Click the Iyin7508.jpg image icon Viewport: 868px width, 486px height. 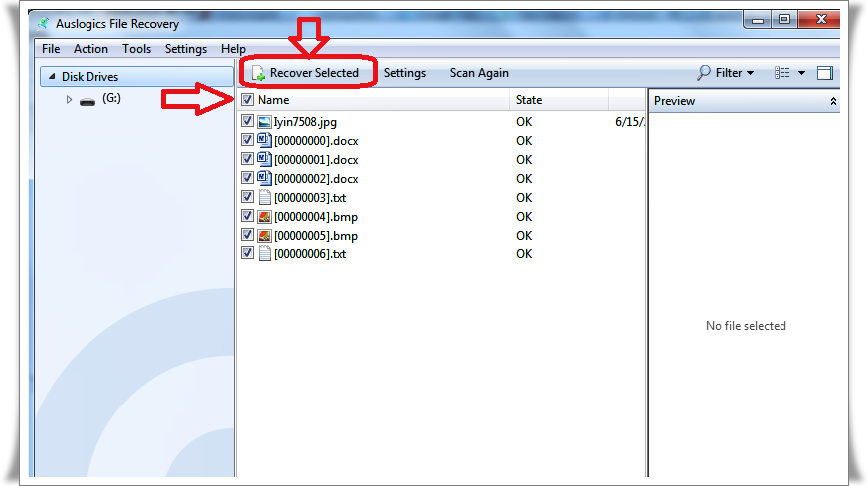coord(264,122)
